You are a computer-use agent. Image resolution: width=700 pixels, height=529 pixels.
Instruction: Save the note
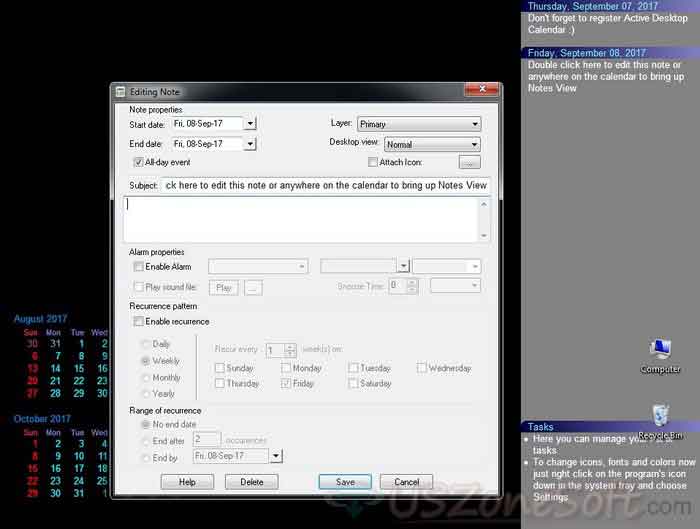coord(345,482)
